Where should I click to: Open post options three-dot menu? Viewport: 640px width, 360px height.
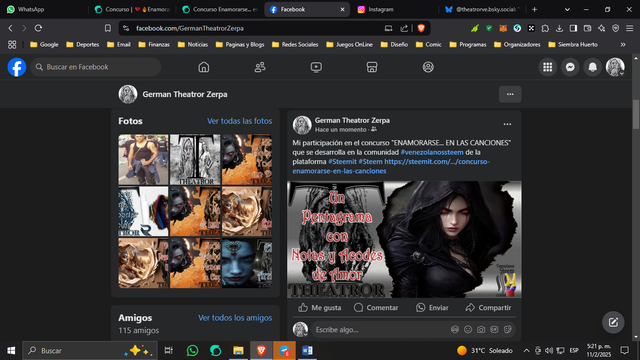point(507,124)
